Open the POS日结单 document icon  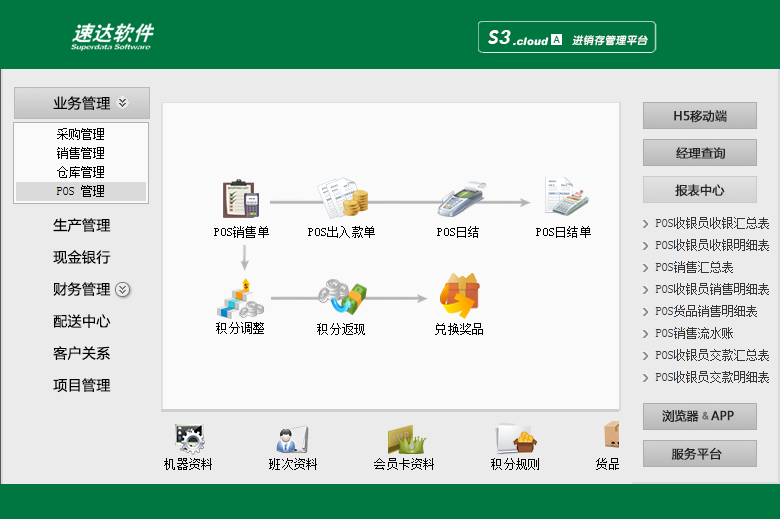tap(567, 197)
